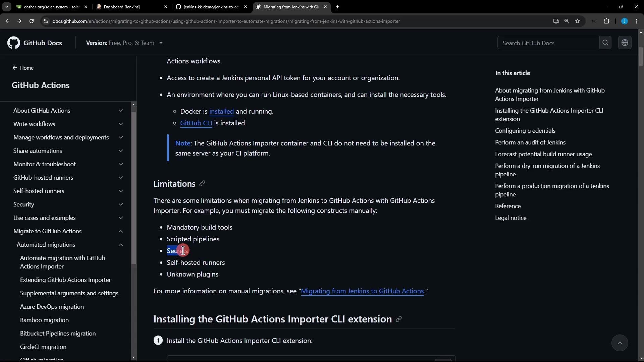Image resolution: width=644 pixels, height=362 pixels.
Task: Click the sidebar navigation scrollbar thumb
Action: [x=133, y=188]
